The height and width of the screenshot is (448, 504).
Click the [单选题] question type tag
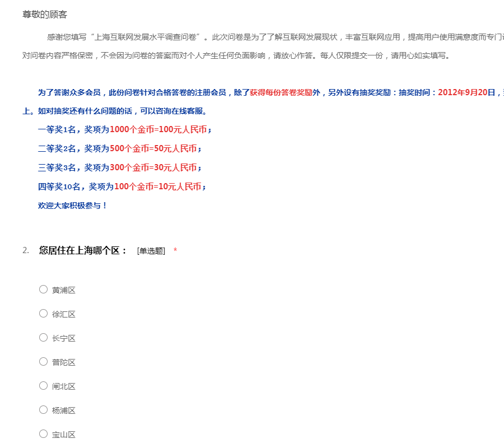[151, 251]
